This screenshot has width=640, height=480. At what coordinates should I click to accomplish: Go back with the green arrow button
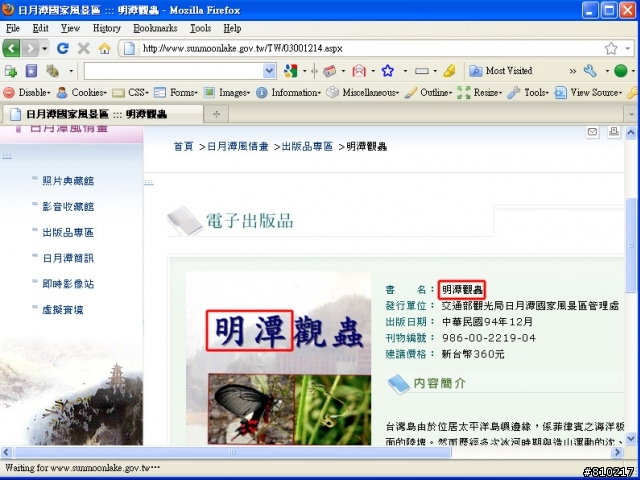coord(11,49)
